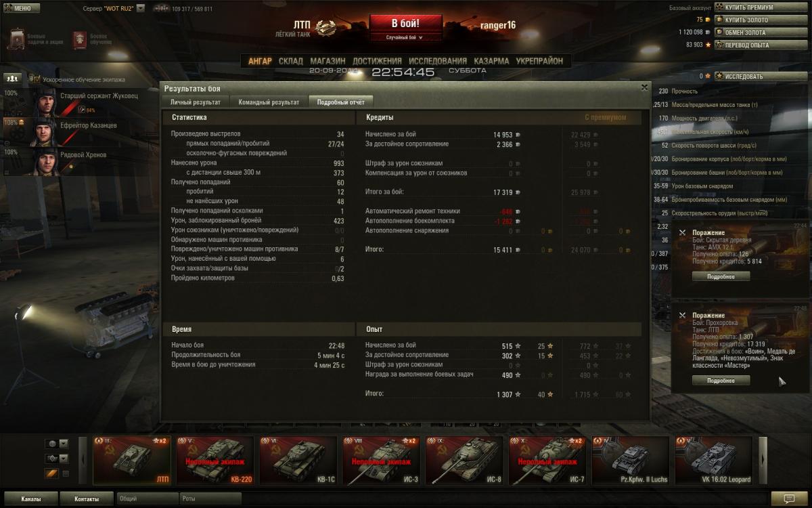
Task: Toggle the small checkbox beside the tier filter
Action: (x=66, y=473)
